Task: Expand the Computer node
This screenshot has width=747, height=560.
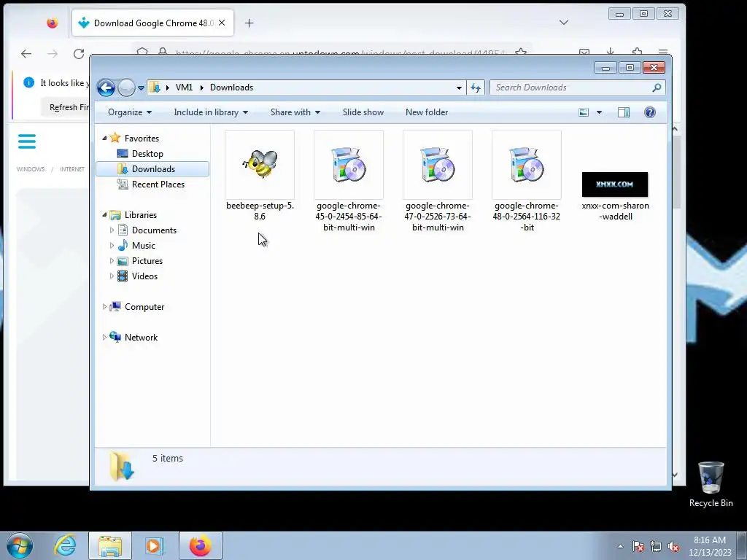Action: (x=104, y=307)
